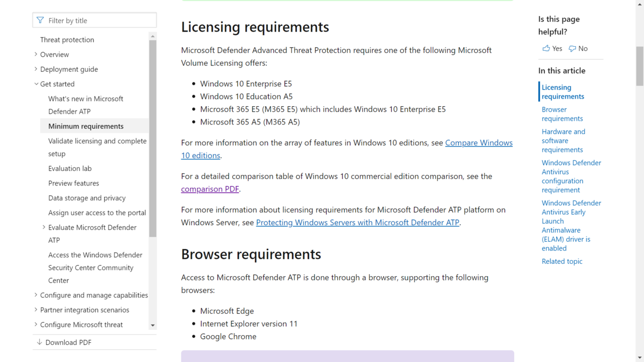Select Minimum requirements in sidebar
Viewport: 644px width, 362px height.
[x=86, y=126]
